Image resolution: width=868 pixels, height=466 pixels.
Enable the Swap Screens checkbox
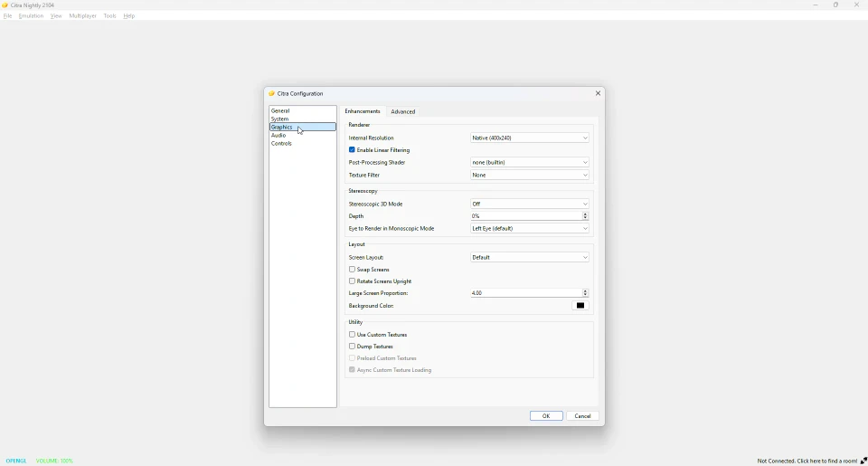[x=352, y=270]
